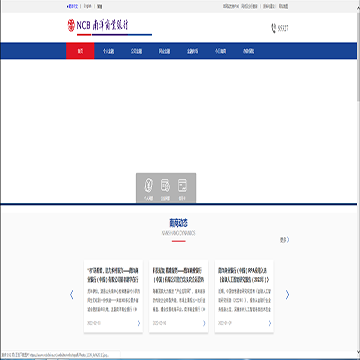Open the second item in blue navigation bar
Viewport: 360px width, 360px height.
point(108,51)
